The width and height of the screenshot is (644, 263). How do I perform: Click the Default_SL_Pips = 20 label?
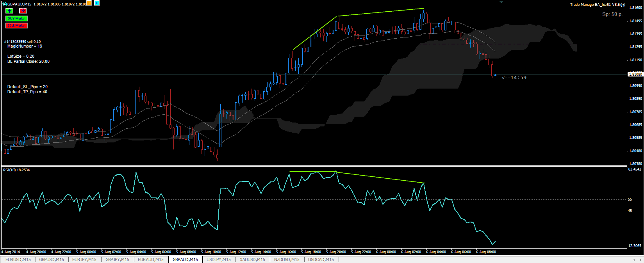[x=27, y=87]
